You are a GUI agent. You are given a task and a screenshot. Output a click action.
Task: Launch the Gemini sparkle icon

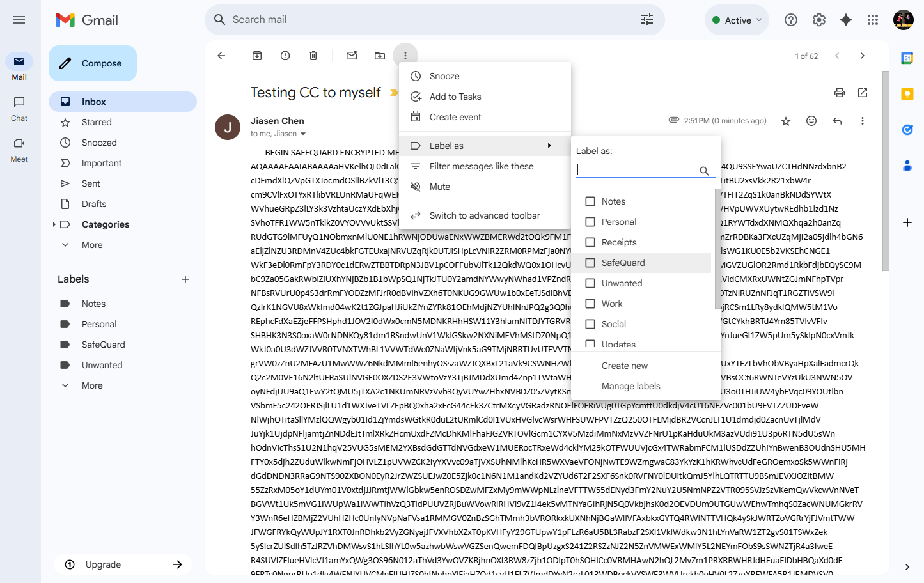[x=846, y=20]
